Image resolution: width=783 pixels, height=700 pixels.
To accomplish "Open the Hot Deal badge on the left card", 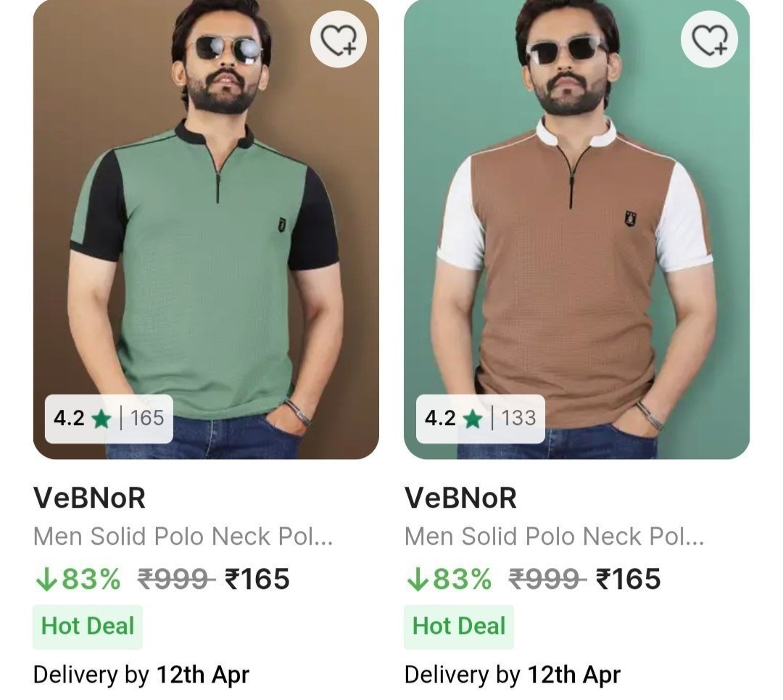I will click(87, 625).
